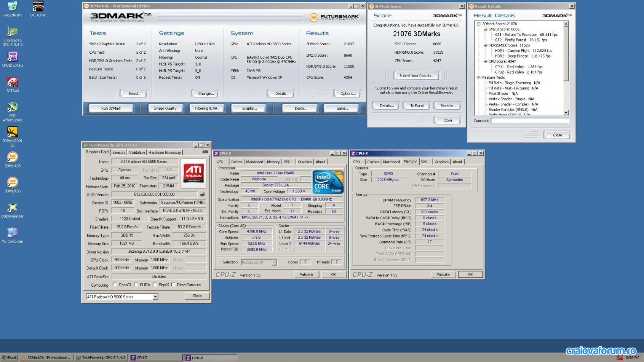Toggle the CUDA checkbox in GPU-Z
The width and height of the screenshot is (644, 362).
(136, 285)
